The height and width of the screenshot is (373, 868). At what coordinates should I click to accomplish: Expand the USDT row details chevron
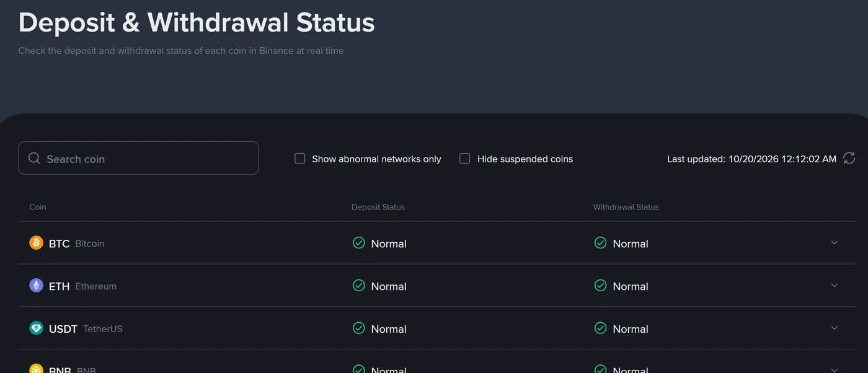coord(835,328)
